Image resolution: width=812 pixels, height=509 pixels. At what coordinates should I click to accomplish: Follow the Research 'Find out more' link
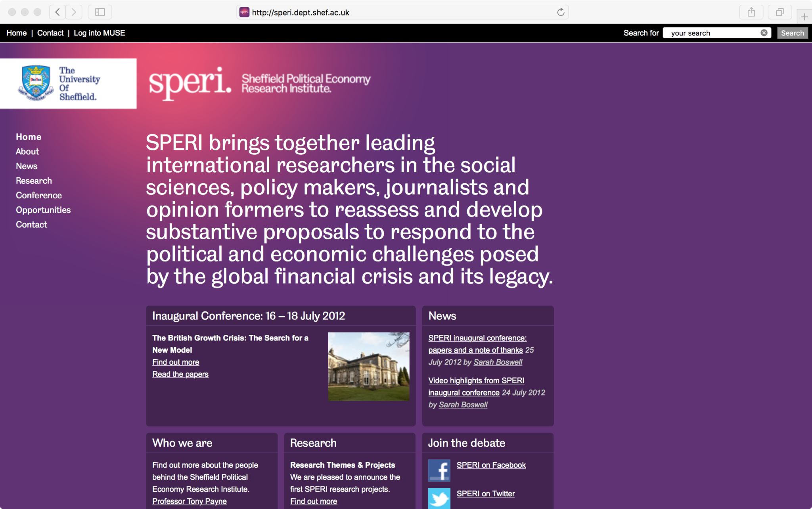coord(314,501)
